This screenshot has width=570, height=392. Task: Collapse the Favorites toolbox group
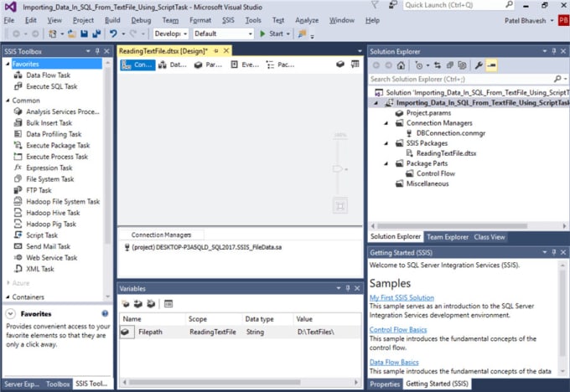tap(8, 64)
